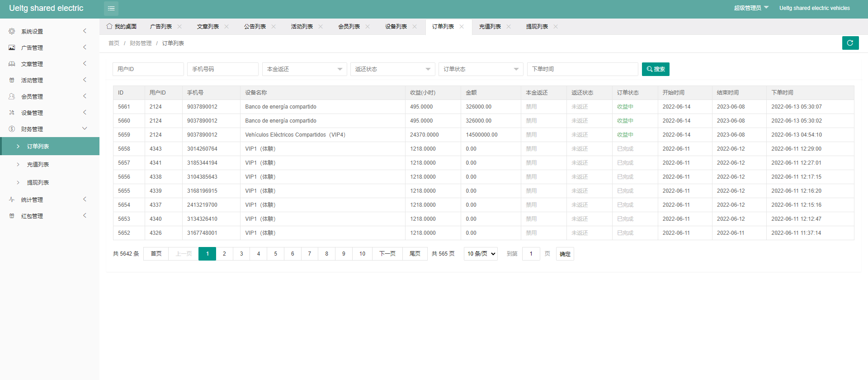Click the hamburger menu icon in header
The width and height of the screenshot is (868, 380).
click(x=111, y=9)
